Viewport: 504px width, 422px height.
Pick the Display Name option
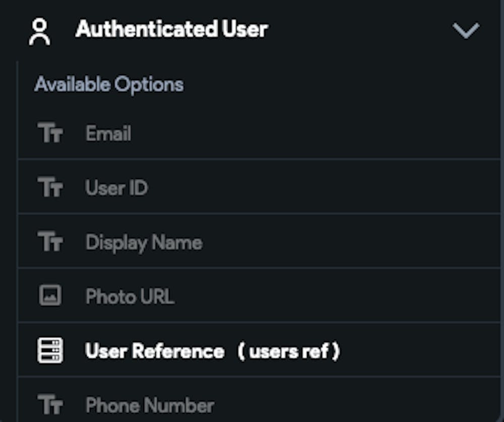[144, 243]
